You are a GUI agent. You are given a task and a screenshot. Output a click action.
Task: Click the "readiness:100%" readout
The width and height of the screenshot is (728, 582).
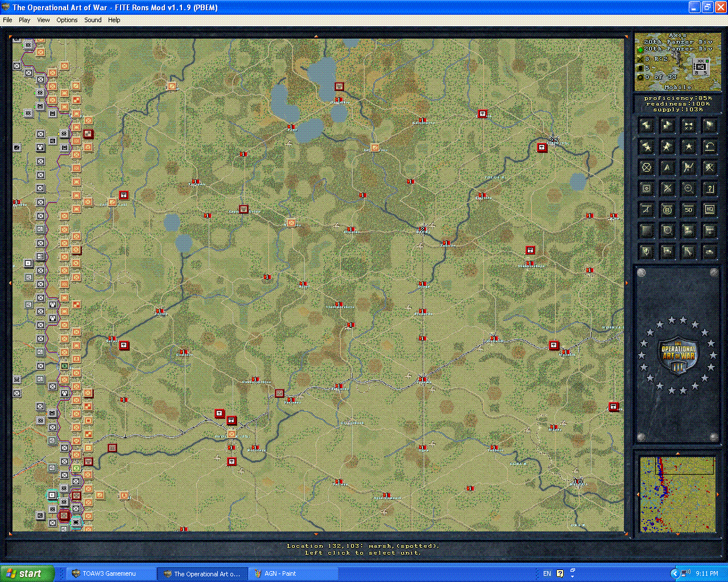(678, 104)
